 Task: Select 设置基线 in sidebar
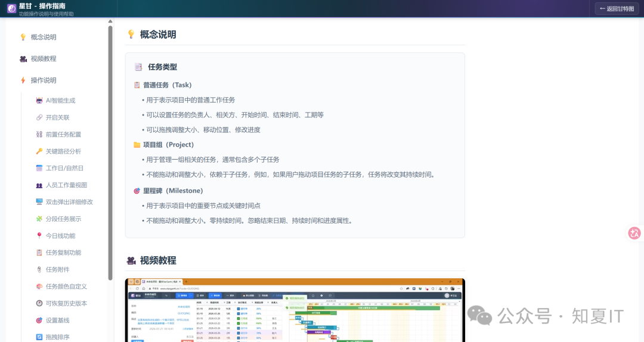tap(57, 320)
